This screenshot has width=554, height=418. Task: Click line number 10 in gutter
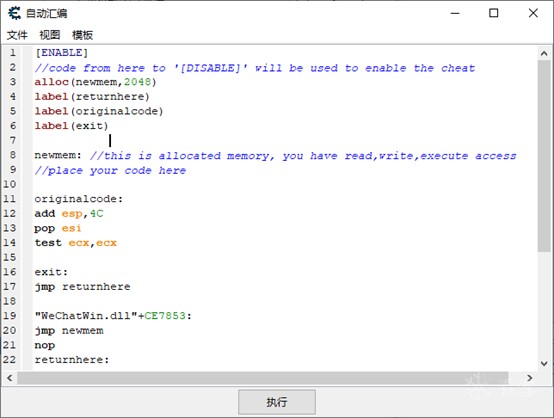pyautogui.click(x=10, y=184)
